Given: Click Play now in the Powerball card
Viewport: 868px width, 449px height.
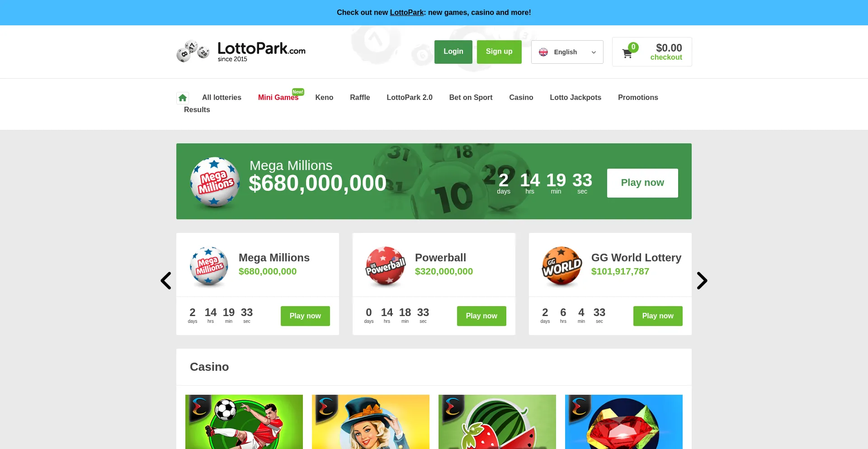Looking at the screenshot, I should point(481,316).
